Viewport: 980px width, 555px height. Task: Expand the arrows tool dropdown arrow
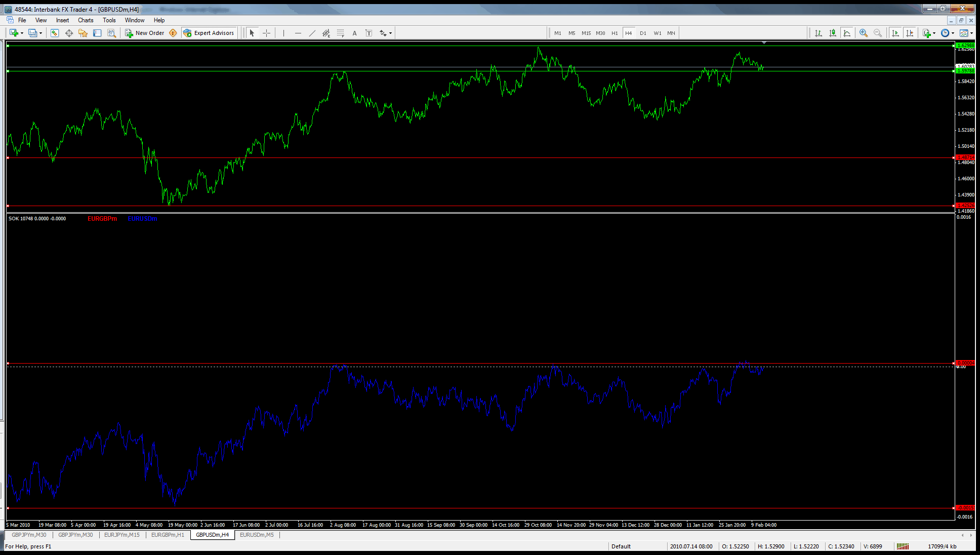click(x=390, y=33)
